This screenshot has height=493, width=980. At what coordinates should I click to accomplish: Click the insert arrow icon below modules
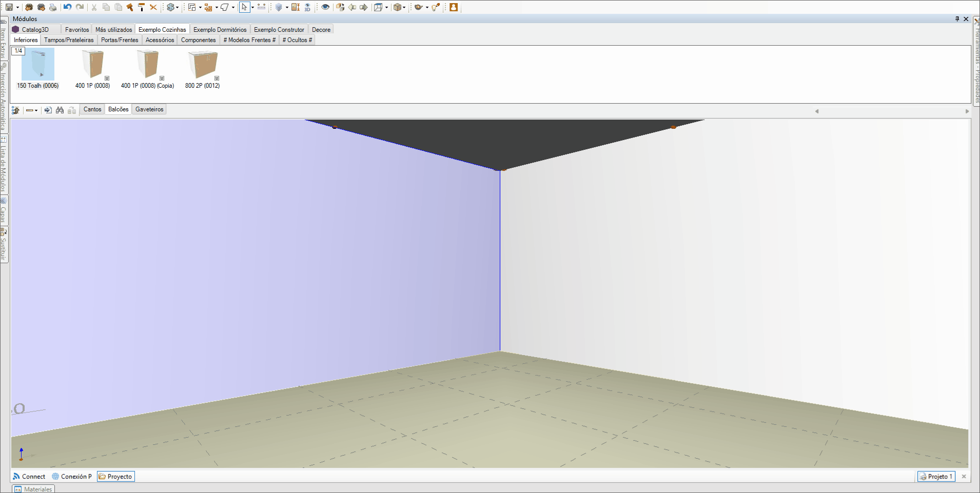coord(48,110)
